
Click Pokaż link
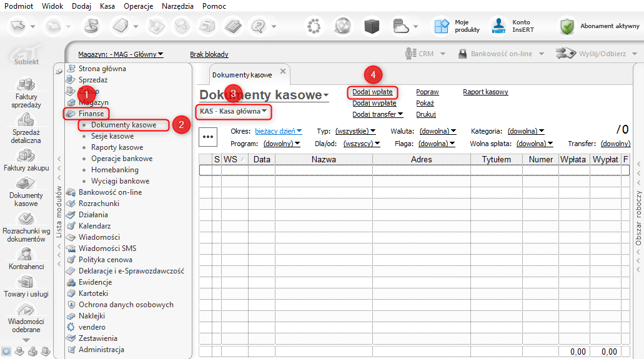coord(425,103)
